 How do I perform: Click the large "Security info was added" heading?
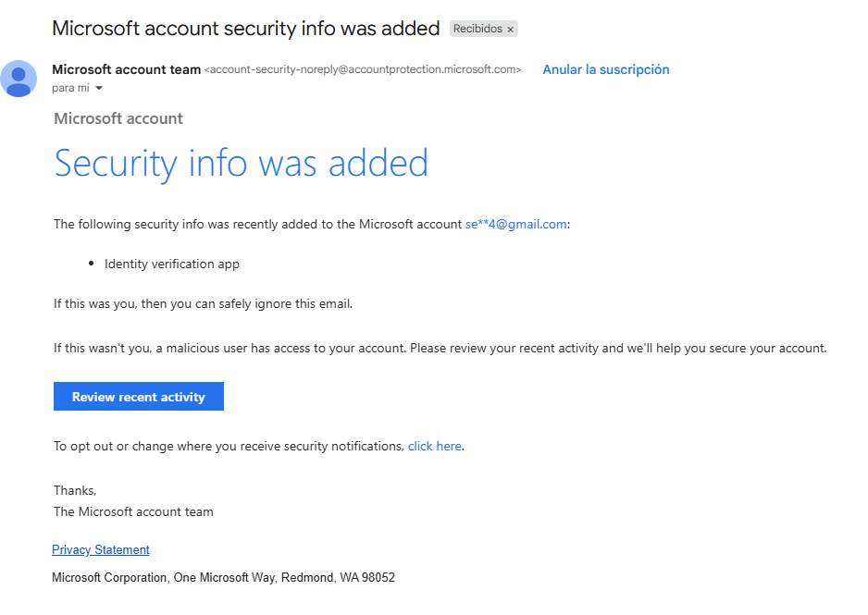click(242, 163)
